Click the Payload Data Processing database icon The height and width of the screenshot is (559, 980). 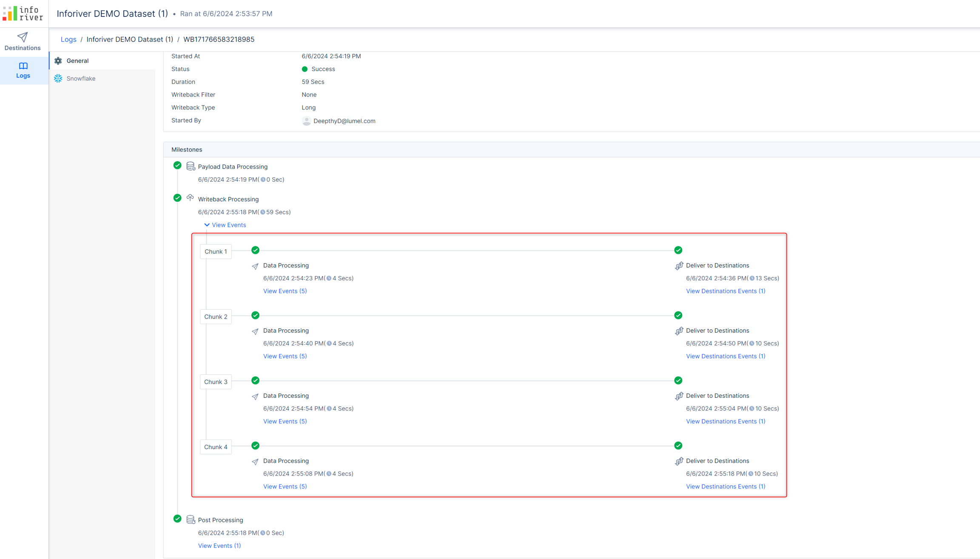pyautogui.click(x=191, y=166)
